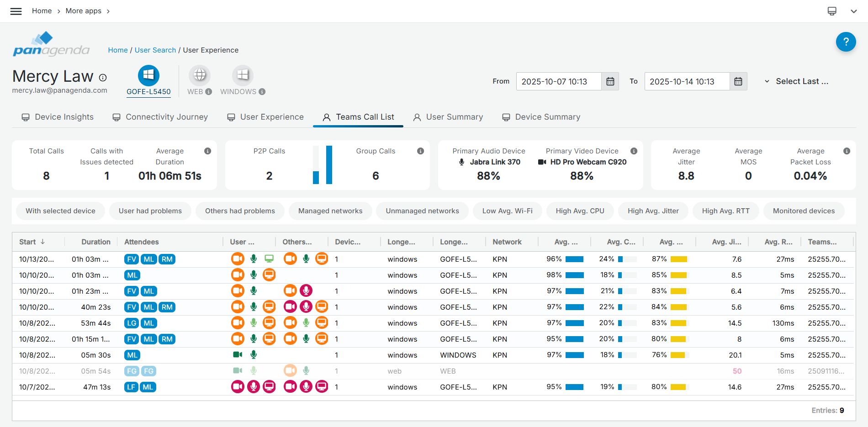Select the GOFE-L5450 Windows device icon
Screen dimensions: 868x427
pos(148,75)
